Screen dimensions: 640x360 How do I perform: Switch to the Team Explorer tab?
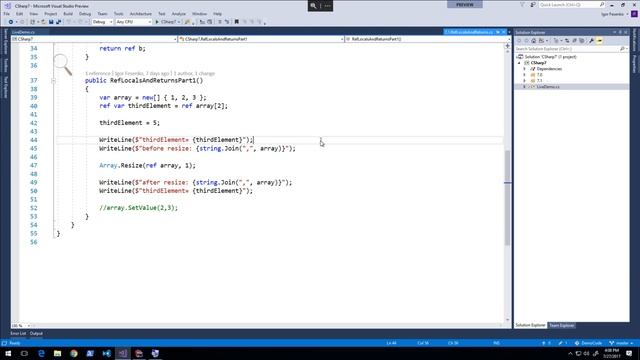click(562, 325)
